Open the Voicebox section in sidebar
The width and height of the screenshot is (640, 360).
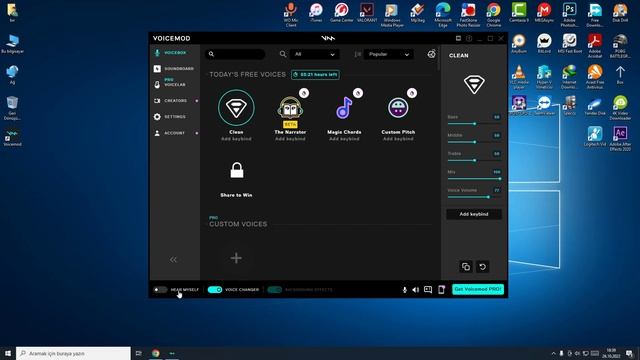(x=171, y=53)
